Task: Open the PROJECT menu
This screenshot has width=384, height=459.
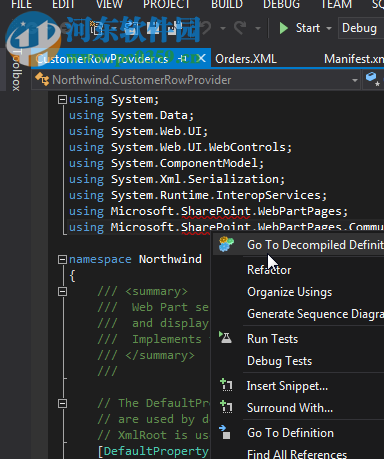Action: pos(166,4)
